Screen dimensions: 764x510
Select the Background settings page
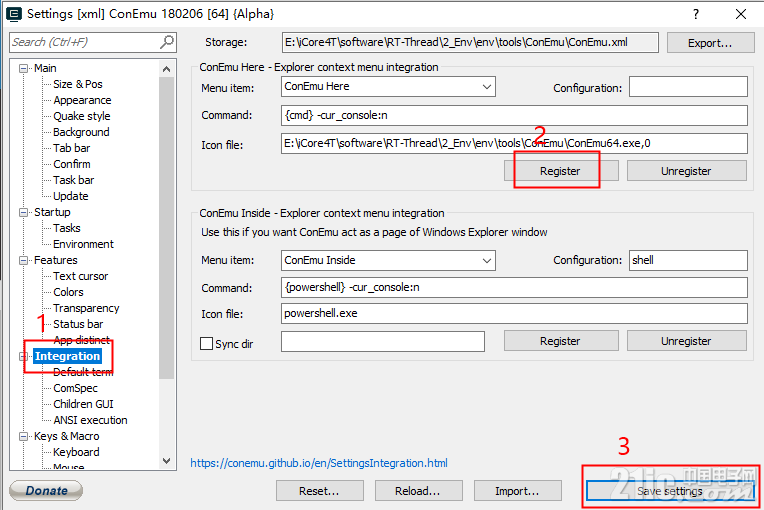pos(81,132)
